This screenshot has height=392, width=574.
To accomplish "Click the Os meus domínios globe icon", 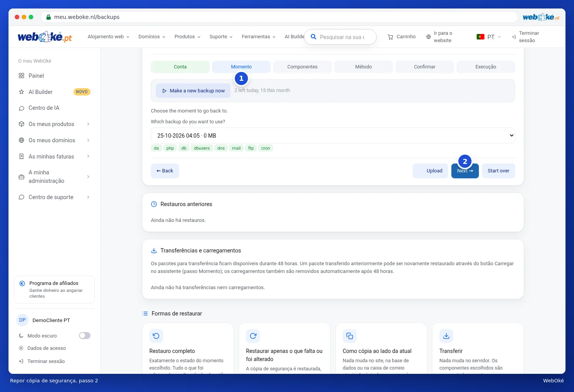I will click(x=22, y=140).
